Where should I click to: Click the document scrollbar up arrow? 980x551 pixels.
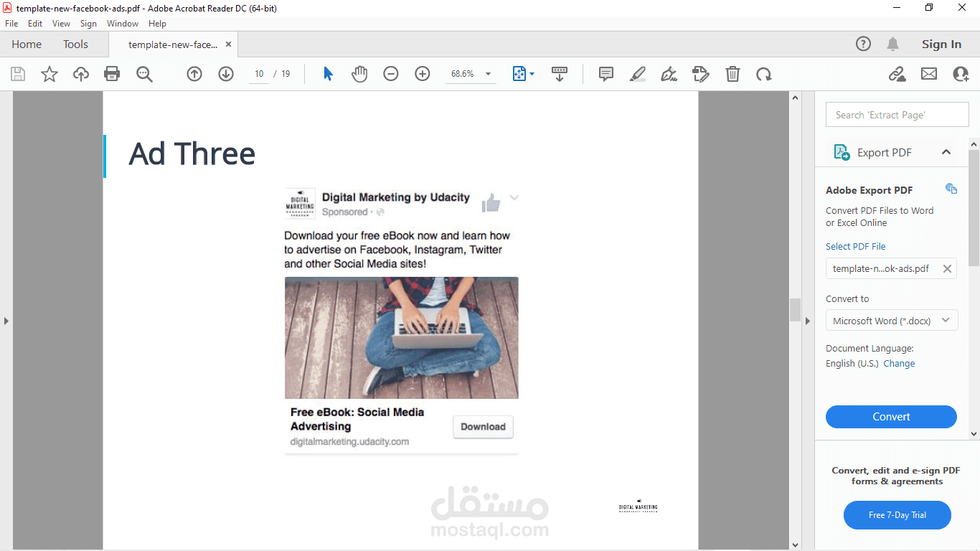point(795,97)
